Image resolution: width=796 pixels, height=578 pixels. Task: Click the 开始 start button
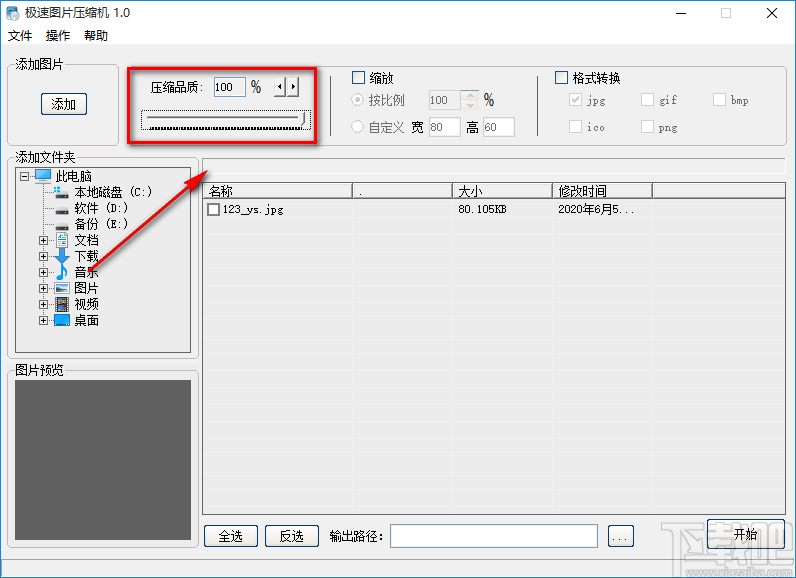tap(746, 534)
